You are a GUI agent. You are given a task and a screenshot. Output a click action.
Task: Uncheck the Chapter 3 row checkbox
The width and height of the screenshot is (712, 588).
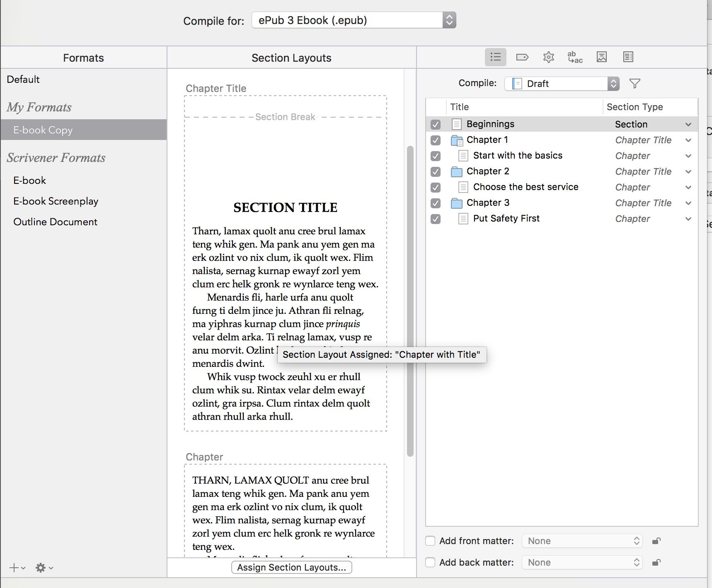click(x=436, y=203)
